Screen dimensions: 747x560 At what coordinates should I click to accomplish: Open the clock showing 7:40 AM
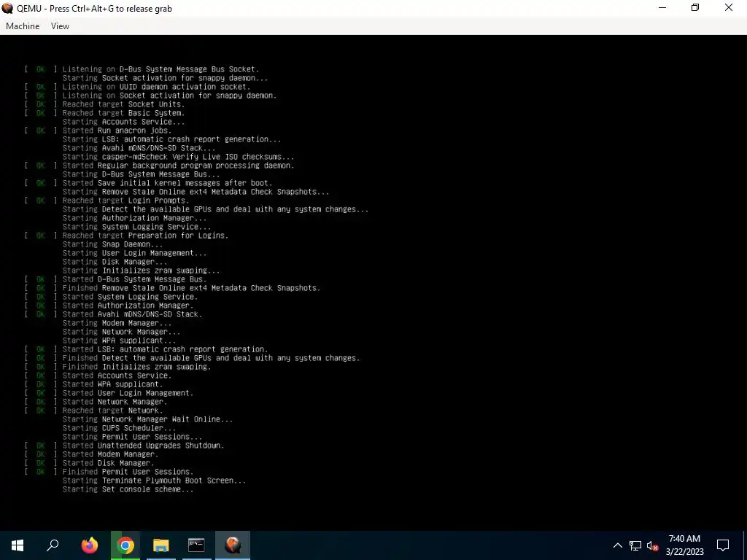[x=684, y=545]
